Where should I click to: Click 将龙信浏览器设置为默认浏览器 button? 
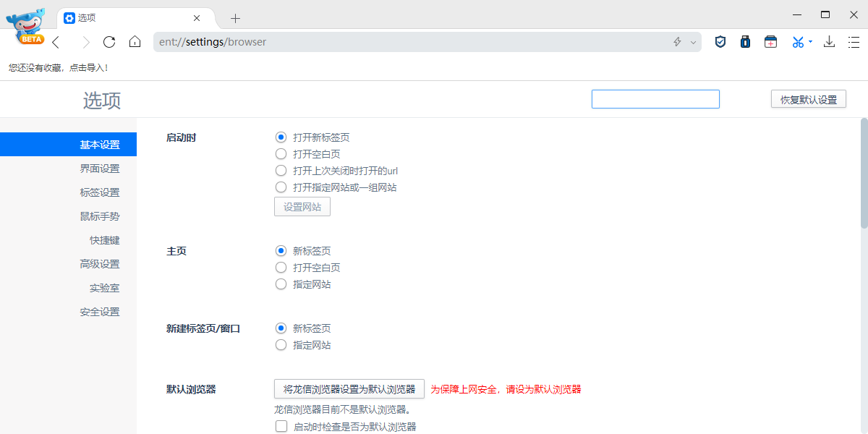[349, 388]
